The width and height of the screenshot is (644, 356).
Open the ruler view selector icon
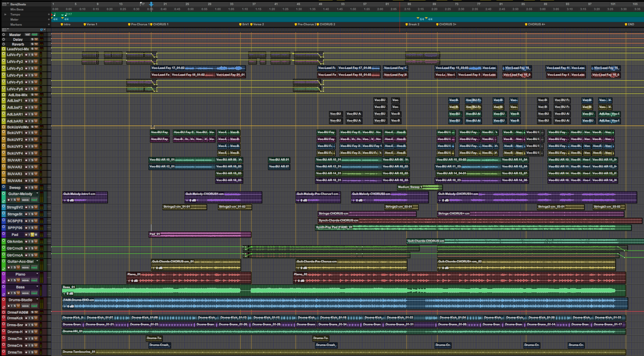[4, 4]
